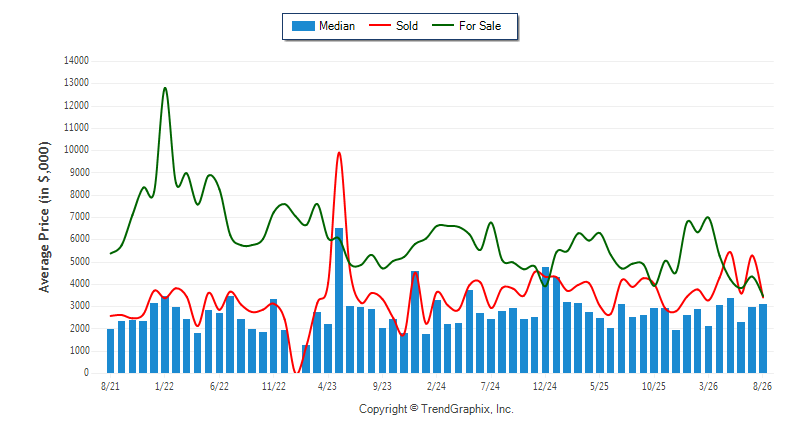Select the Median bar at 12/24
Viewport: 800px width, 434px height.
(545, 320)
